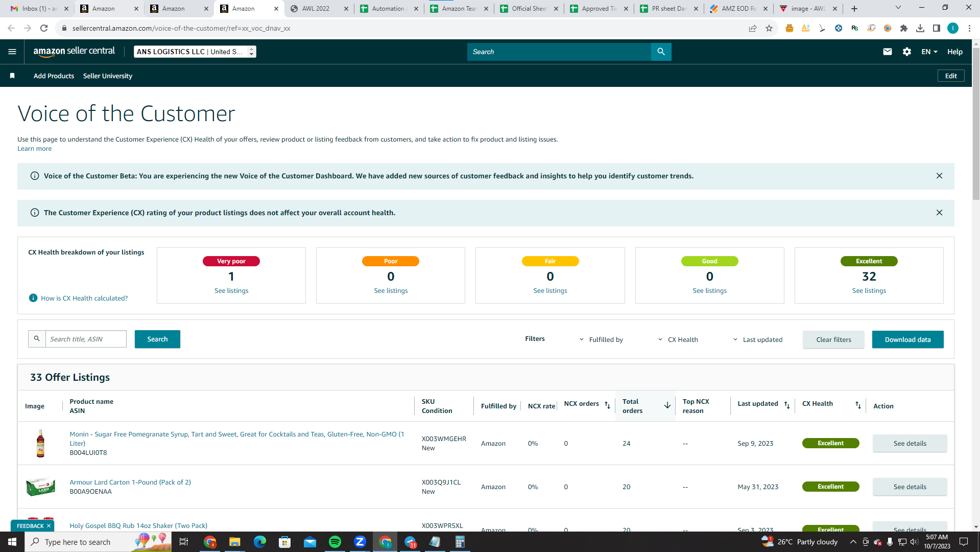This screenshot has width=980, height=552.
Task: Open the Calculator from taskbar
Action: [460, 542]
